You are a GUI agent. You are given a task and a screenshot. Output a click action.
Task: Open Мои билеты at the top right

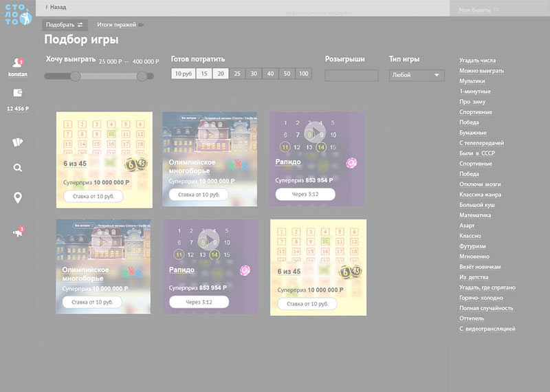coord(478,9)
